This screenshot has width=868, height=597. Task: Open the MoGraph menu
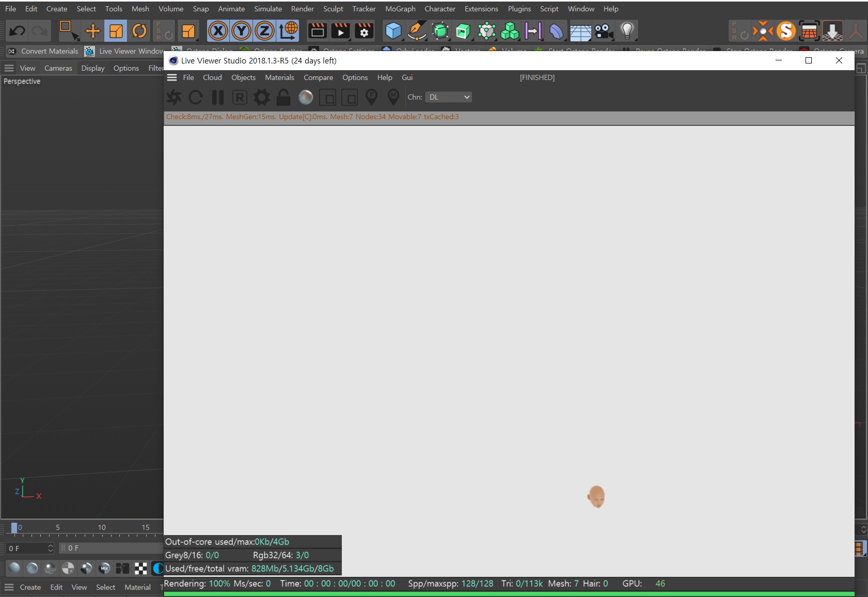(400, 9)
